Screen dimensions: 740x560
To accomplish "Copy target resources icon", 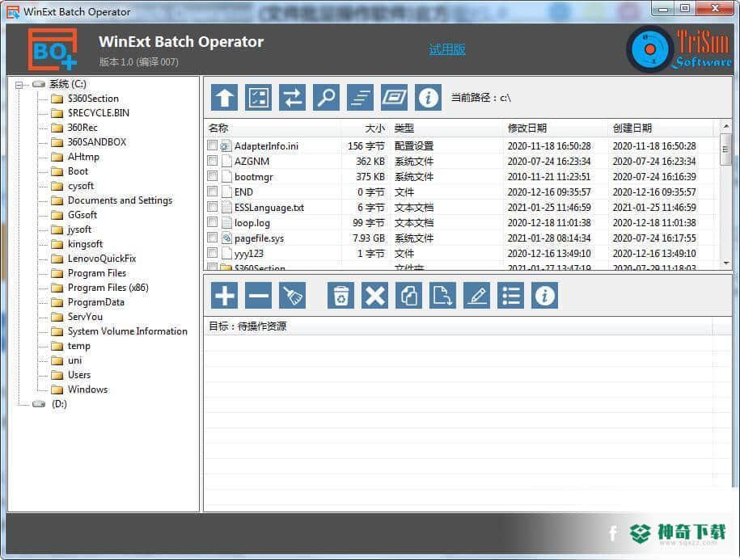I will click(x=408, y=296).
